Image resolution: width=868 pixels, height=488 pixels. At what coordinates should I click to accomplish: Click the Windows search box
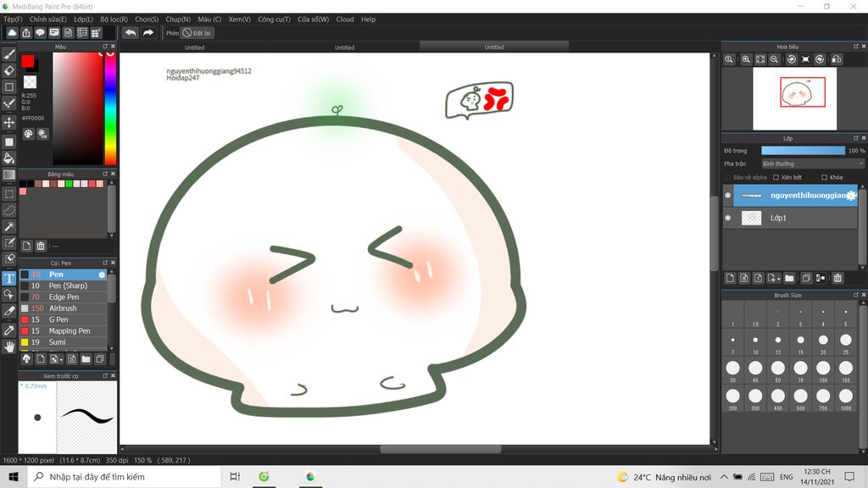[x=125, y=476]
